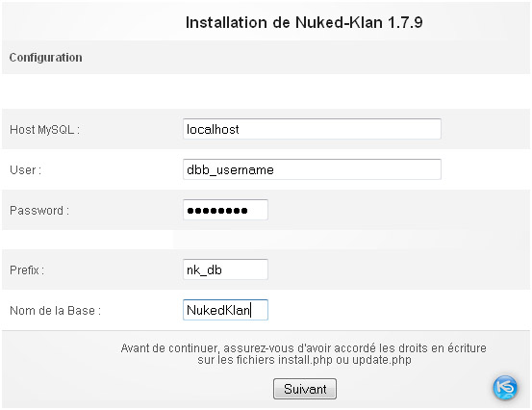Select the Nom de la Base field
The width and height of the screenshot is (532, 410).
[x=225, y=310]
